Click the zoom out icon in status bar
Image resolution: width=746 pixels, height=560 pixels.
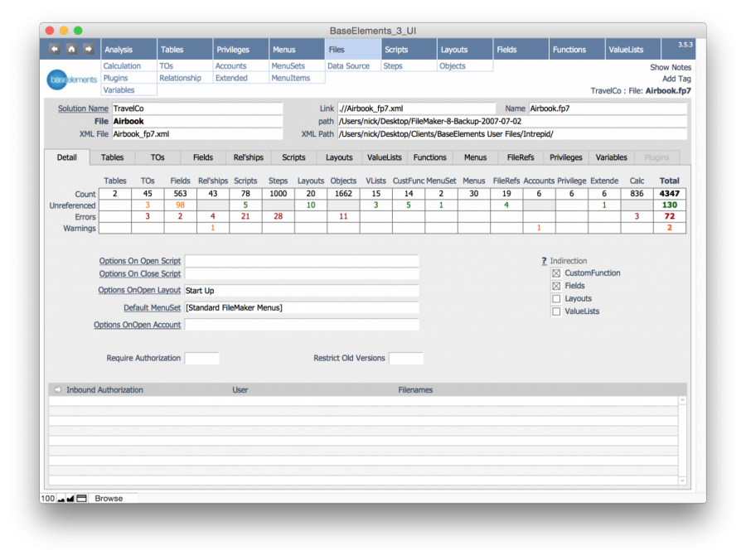point(61,499)
